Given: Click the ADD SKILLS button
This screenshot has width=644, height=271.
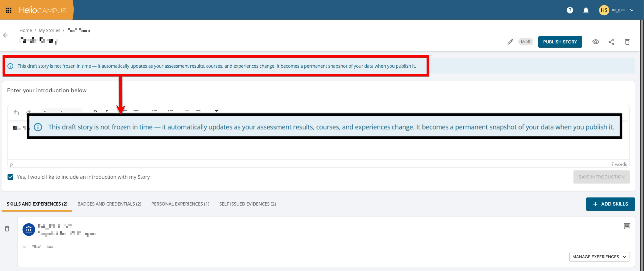Looking at the screenshot, I should coord(610,204).
